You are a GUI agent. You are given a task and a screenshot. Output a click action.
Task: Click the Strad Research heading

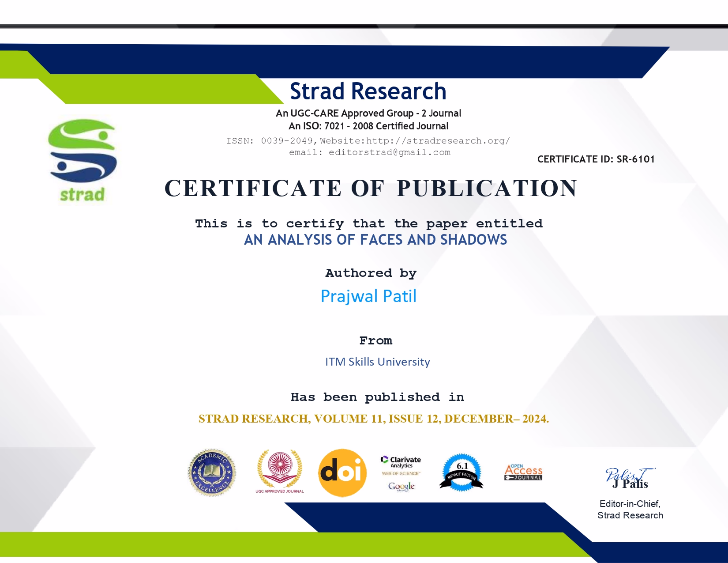click(x=368, y=91)
